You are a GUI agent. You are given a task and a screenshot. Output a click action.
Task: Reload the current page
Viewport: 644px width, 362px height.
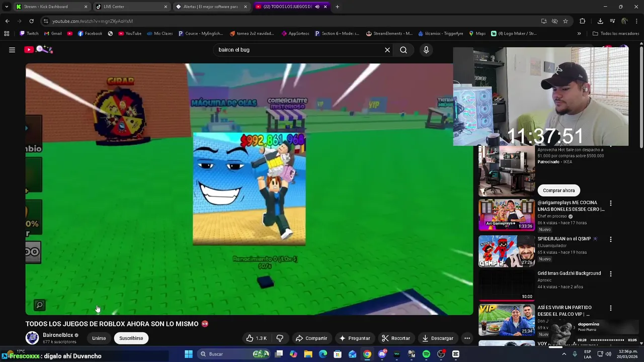tap(31, 21)
